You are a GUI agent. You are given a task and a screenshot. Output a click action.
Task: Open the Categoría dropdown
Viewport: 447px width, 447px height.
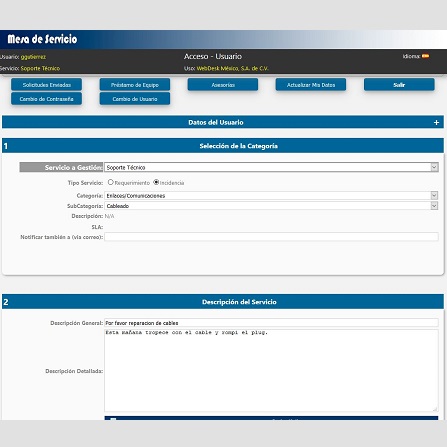point(271,196)
